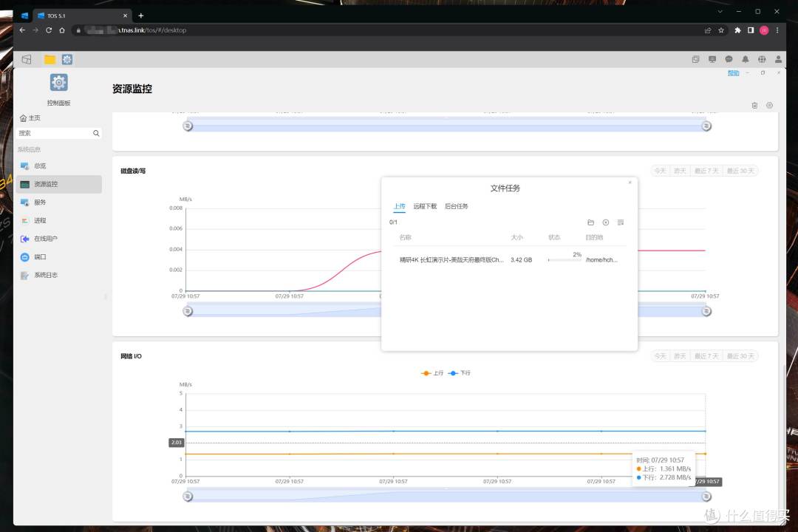Click upload progress bar showing 2%
The width and height of the screenshot is (798, 532).
click(x=565, y=260)
